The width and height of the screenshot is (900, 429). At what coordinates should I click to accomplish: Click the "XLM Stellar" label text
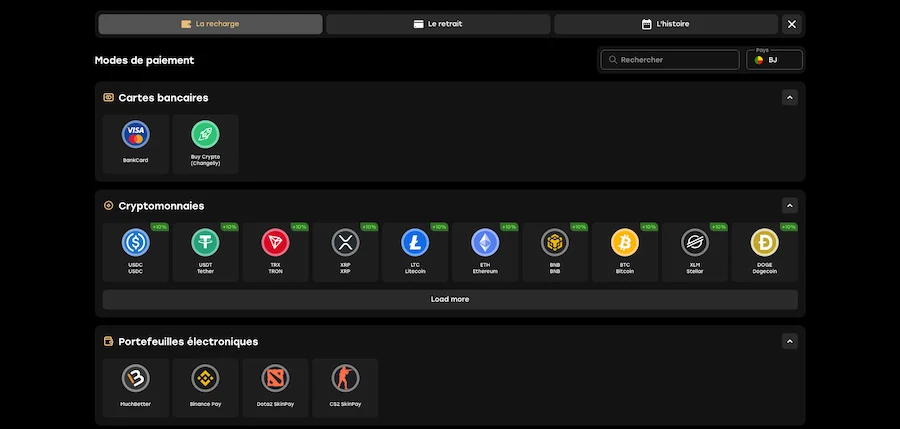tap(695, 268)
